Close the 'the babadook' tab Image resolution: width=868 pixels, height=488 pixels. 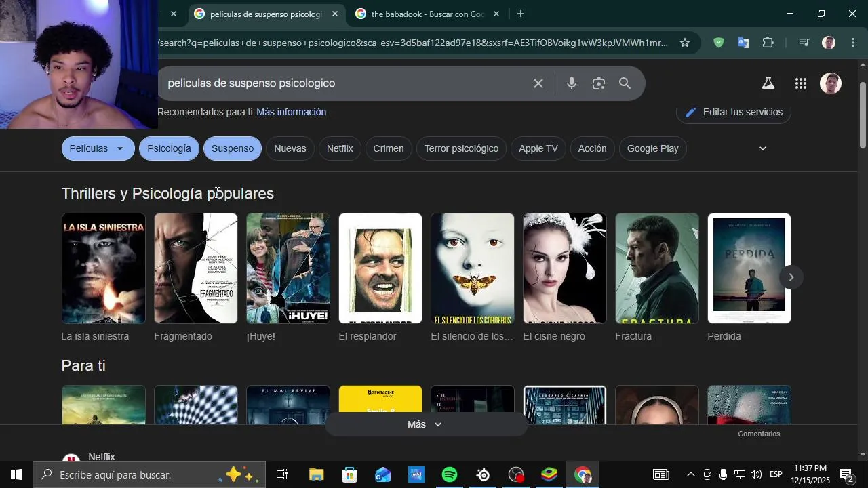tap(496, 14)
